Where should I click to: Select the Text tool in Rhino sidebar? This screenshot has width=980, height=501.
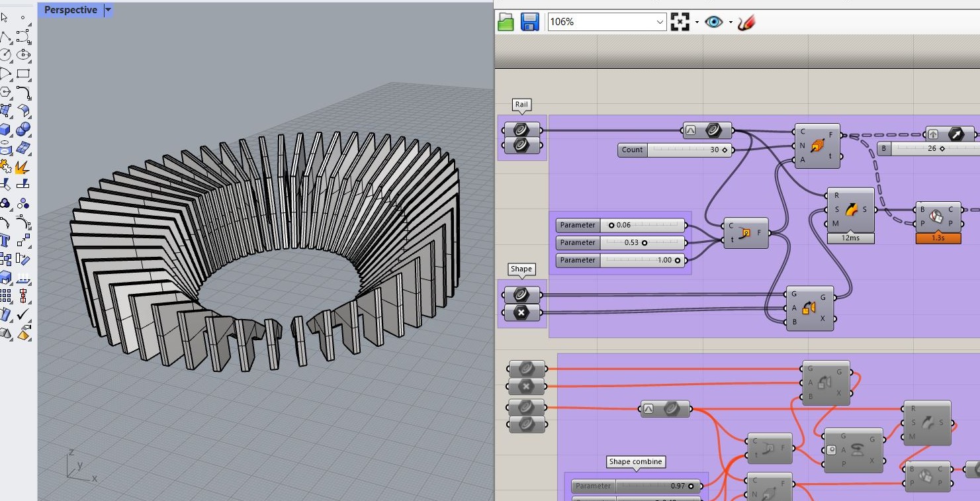coord(5,240)
